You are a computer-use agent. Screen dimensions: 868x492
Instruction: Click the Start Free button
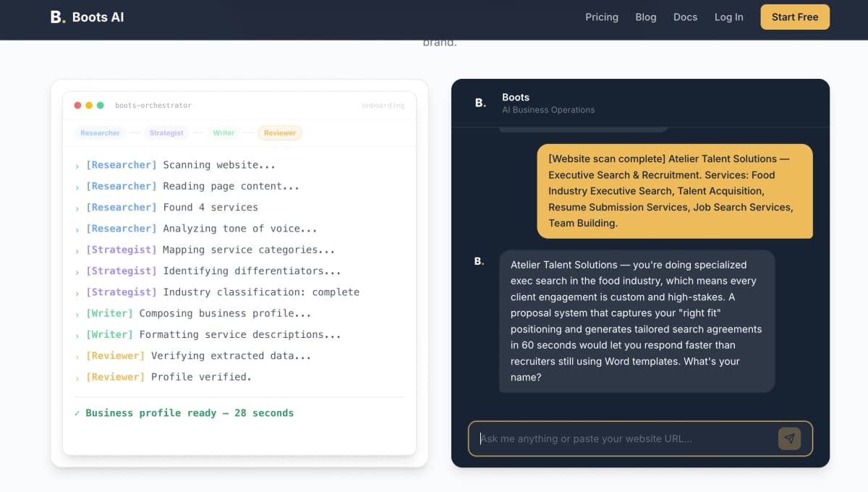click(x=795, y=17)
